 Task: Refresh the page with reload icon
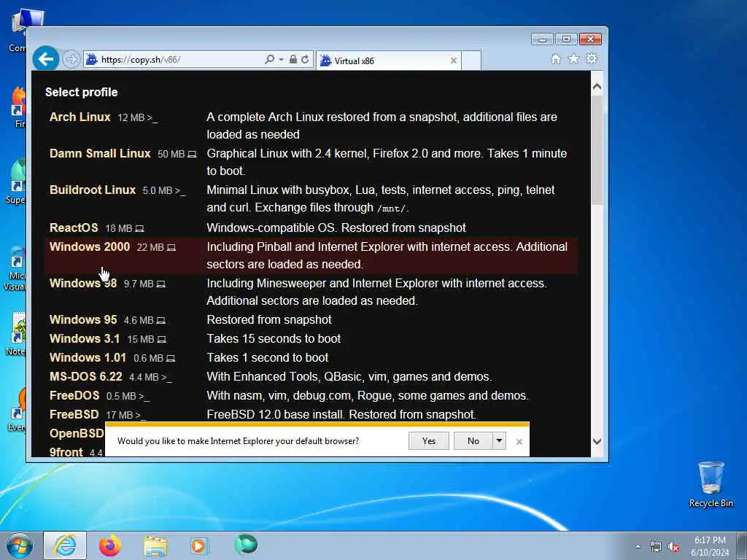pyautogui.click(x=306, y=60)
